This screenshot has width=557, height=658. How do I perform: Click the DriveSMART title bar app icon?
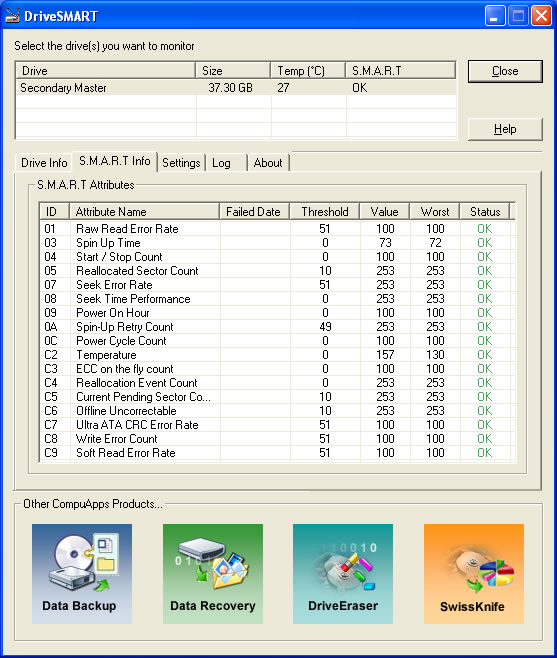coord(12,16)
